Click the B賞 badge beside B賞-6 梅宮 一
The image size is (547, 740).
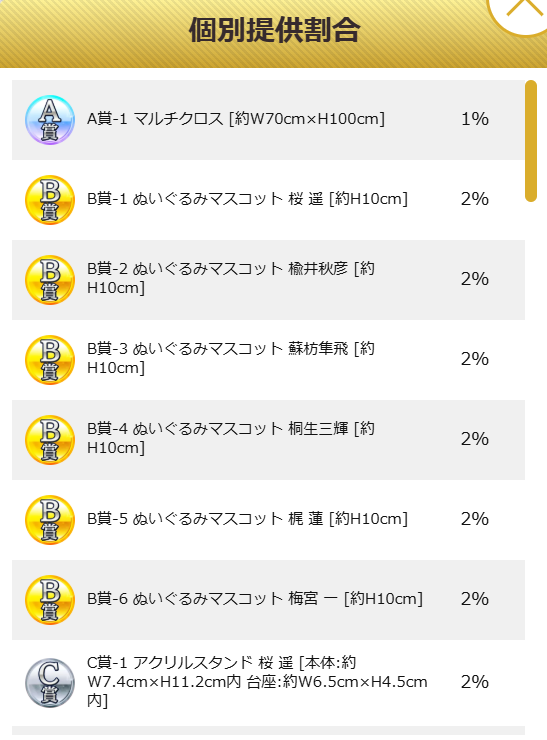tap(50, 600)
